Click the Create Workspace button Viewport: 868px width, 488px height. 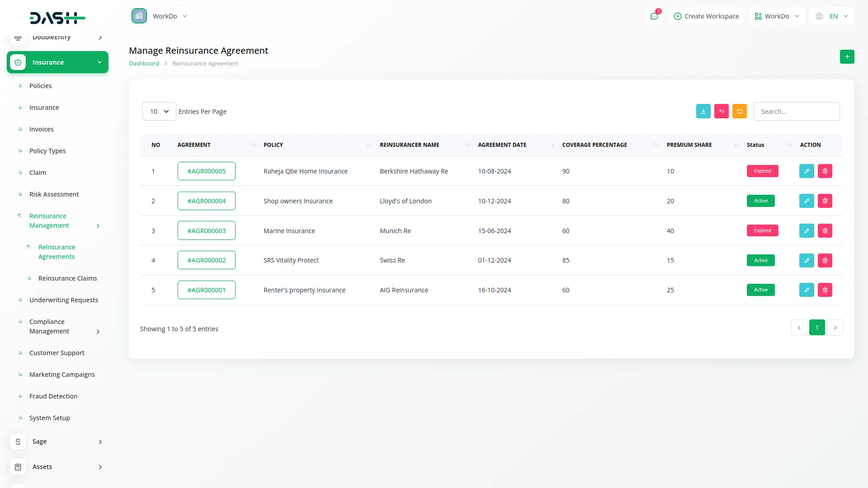706,16
